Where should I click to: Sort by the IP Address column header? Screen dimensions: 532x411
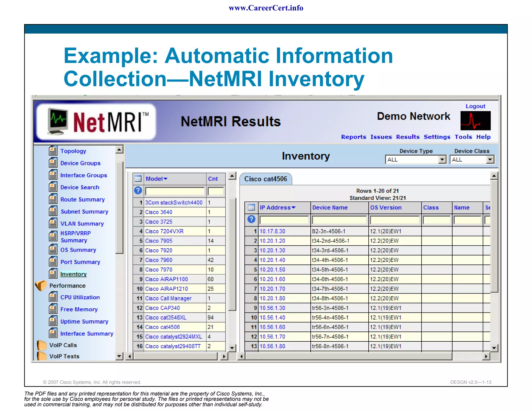(x=277, y=207)
